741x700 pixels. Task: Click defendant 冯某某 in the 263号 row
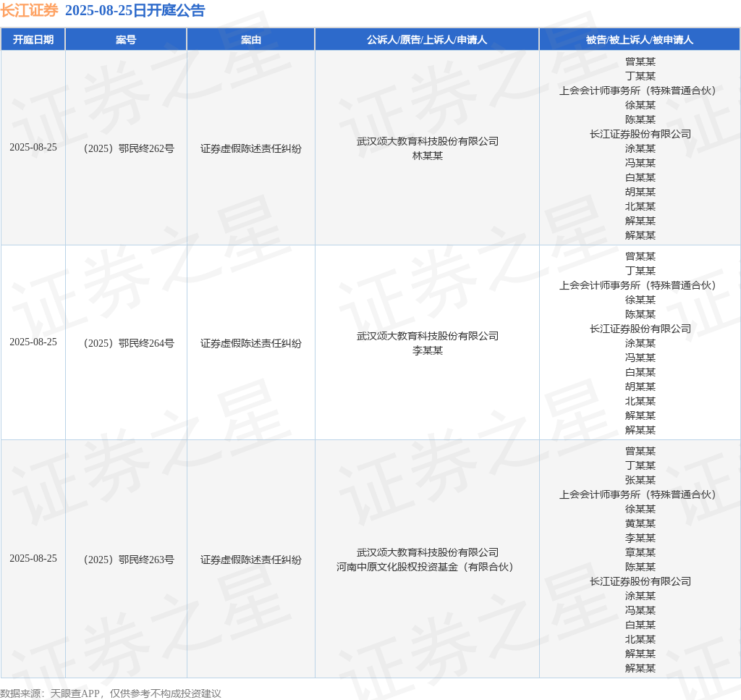[x=640, y=610]
